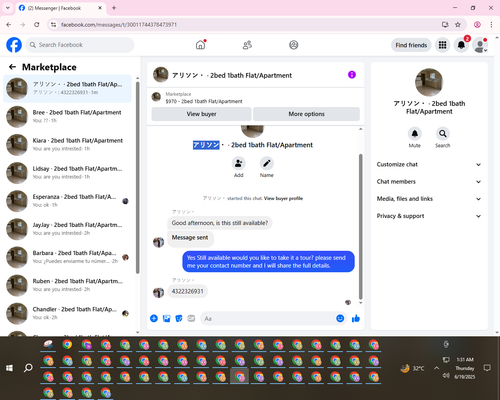
Task: Open the account avatar menu
Action: point(480,45)
